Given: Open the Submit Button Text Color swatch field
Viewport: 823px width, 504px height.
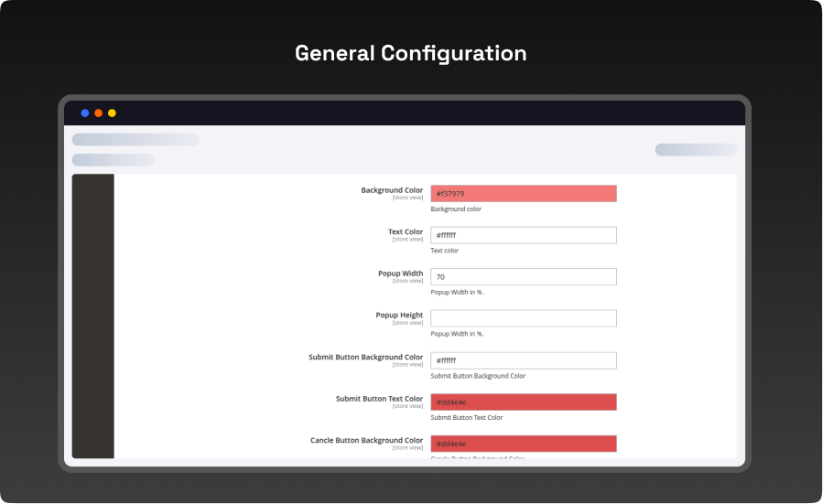Looking at the screenshot, I should (523, 402).
